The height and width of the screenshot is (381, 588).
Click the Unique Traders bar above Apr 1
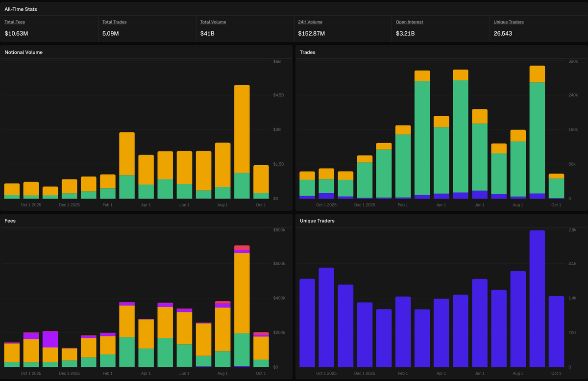pos(441,333)
